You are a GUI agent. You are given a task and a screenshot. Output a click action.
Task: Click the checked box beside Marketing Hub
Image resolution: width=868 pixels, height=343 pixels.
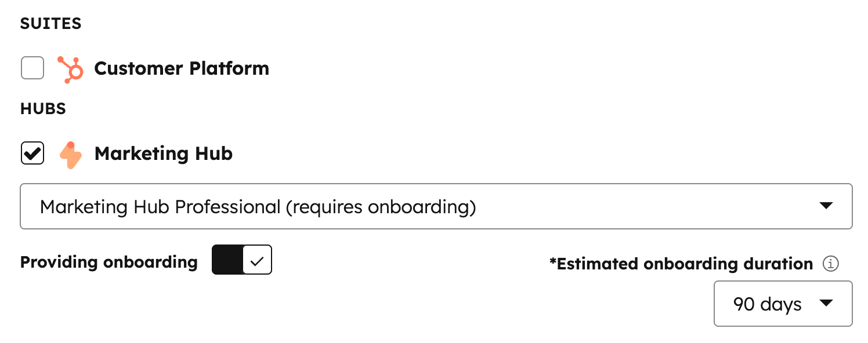click(x=32, y=153)
